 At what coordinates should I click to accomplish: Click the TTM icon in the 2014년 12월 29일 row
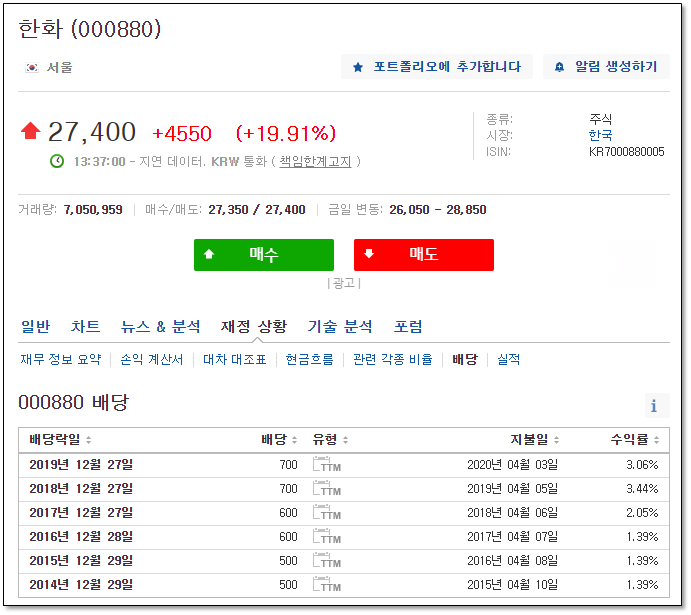click(327, 585)
